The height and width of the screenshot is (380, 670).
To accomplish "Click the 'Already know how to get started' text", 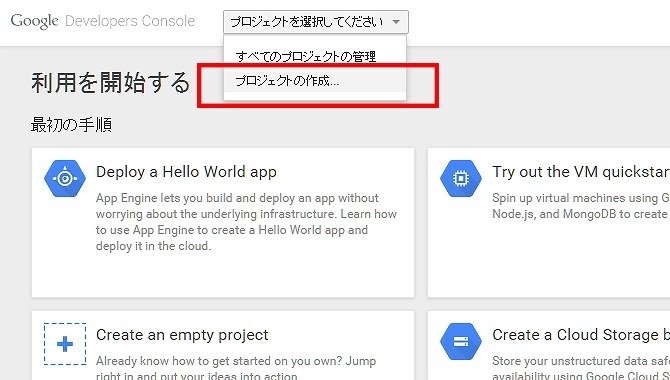I will [x=236, y=367].
